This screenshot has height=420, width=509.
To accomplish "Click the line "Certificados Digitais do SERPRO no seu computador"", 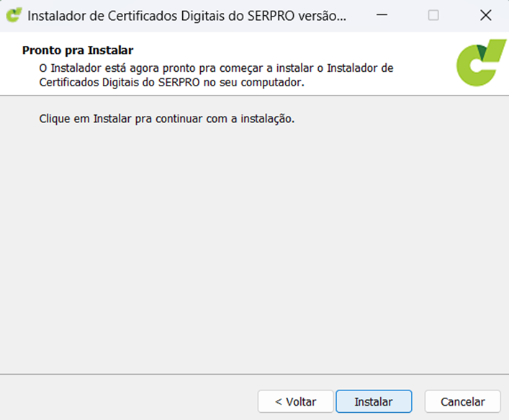I will (x=171, y=82).
